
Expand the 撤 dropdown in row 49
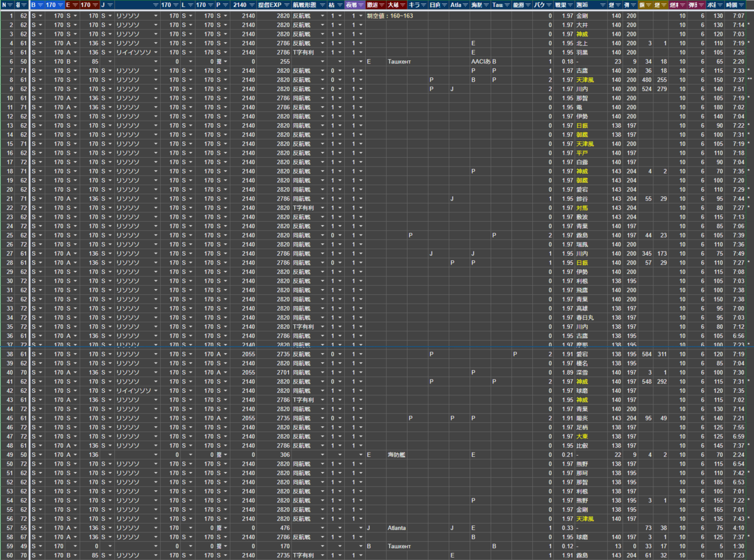(x=225, y=454)
